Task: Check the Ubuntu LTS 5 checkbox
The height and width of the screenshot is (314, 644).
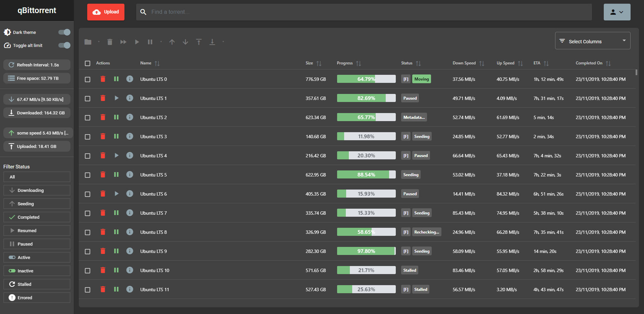Action: coord(88,175)
